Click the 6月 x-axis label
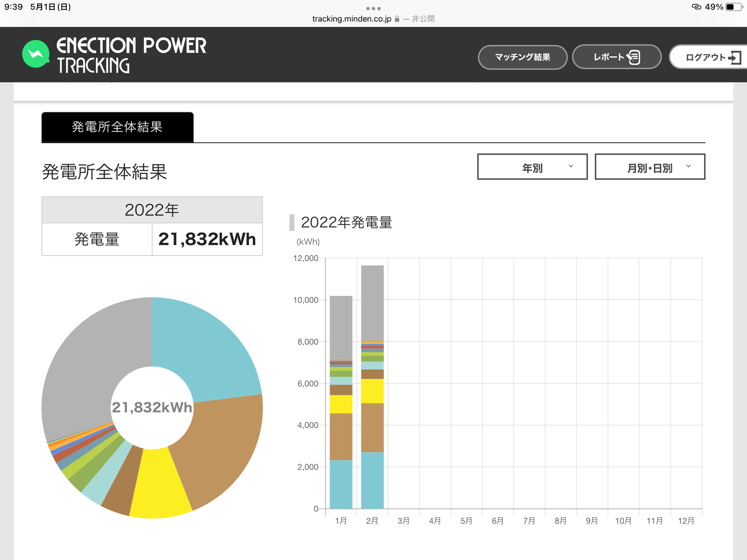The width and height of the screenshot is (747, 560). pyautogui.click(x=498, y=521)
